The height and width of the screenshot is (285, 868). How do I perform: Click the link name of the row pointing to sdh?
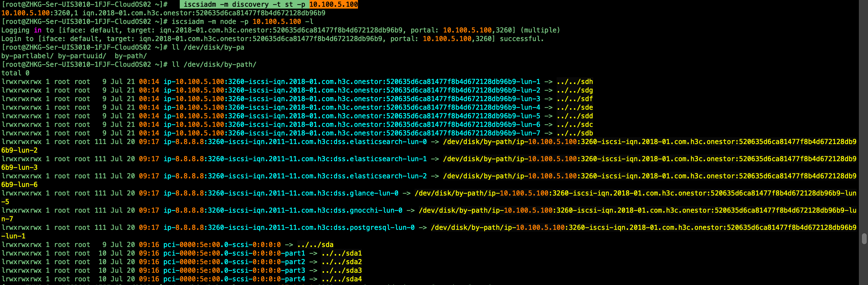click(x=352, y=82)
